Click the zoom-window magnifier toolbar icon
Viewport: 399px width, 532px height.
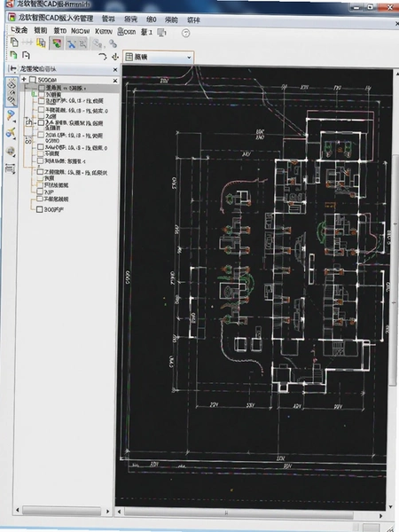tap(83, 43)
